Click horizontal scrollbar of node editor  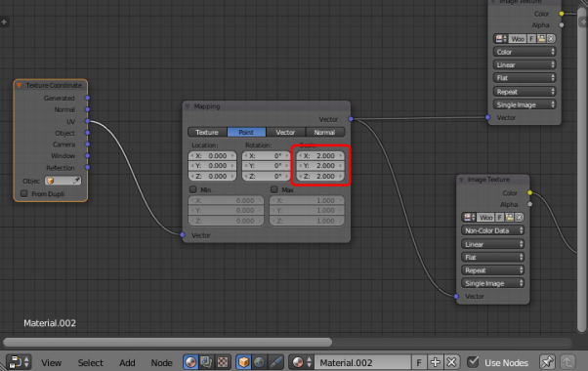pyautogui.click(x=167, y=342)
